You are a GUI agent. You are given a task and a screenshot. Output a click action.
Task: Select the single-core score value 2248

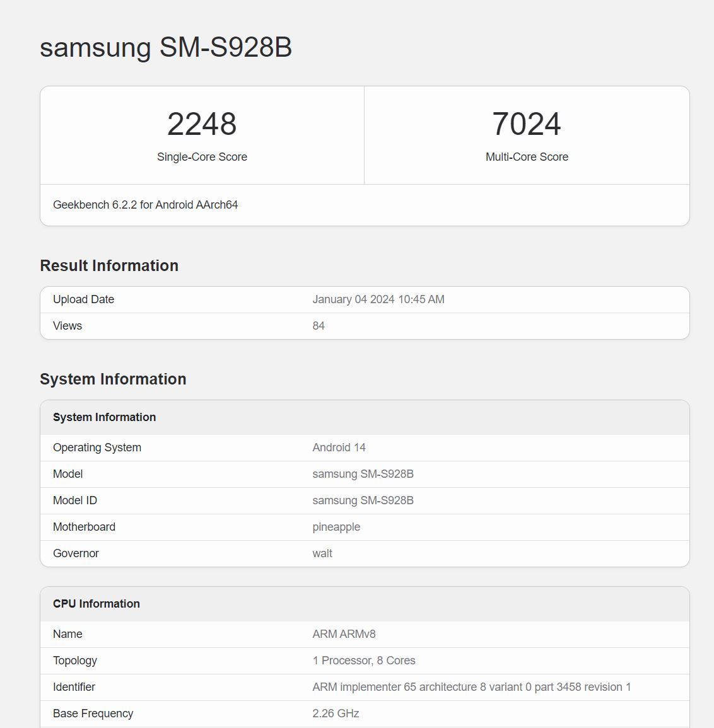click(x=202, y=124)
